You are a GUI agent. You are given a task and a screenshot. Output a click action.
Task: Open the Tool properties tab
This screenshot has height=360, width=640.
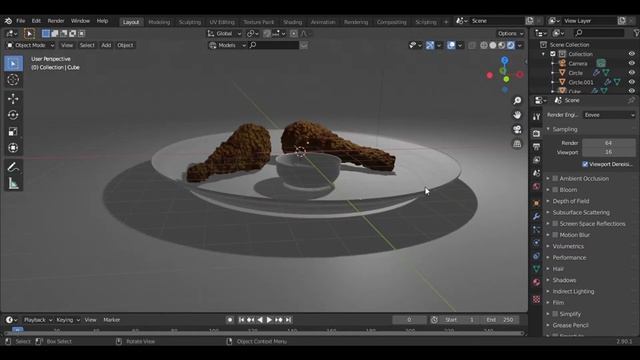tap(536, 117)
